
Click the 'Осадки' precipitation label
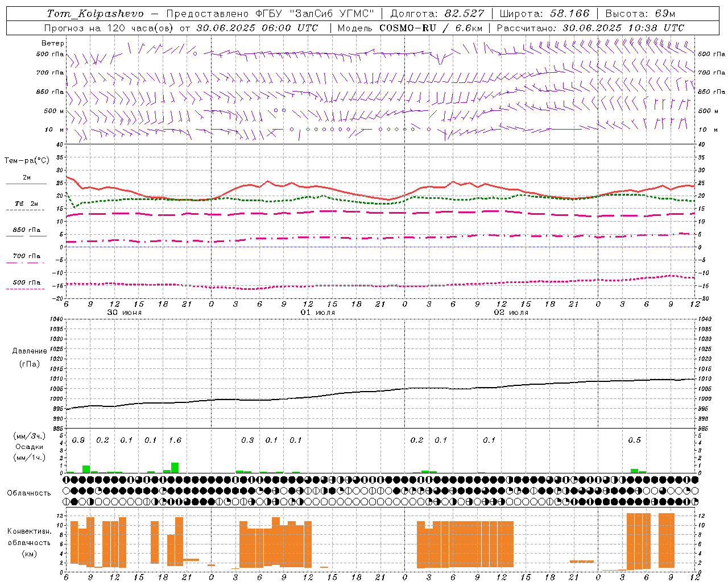point(29,447)
